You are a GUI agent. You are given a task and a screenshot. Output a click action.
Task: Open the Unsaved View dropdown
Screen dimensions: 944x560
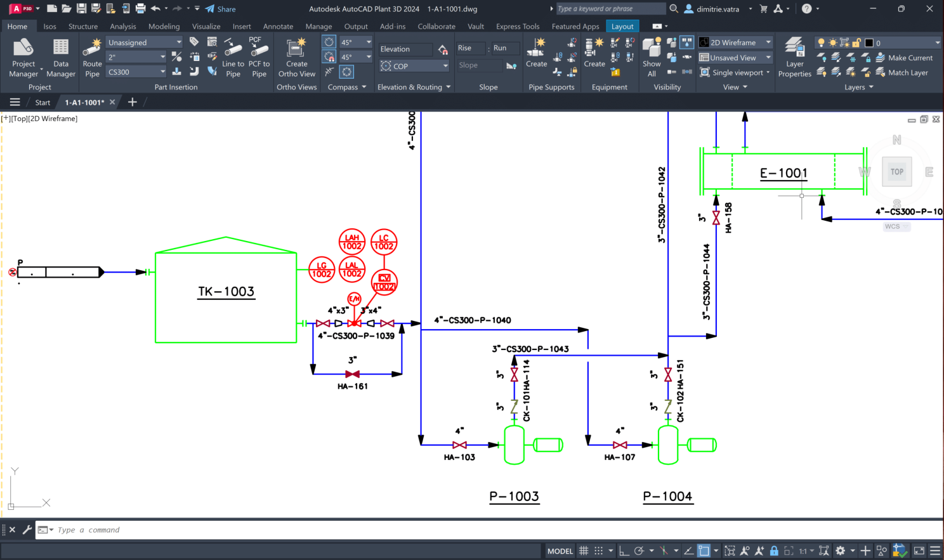735,58
